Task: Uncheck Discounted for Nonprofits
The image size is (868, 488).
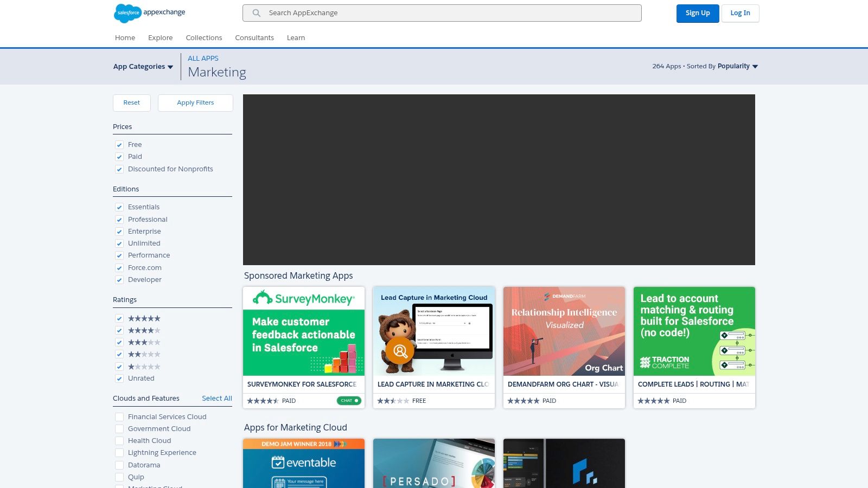Action: (x=119, y=169)
